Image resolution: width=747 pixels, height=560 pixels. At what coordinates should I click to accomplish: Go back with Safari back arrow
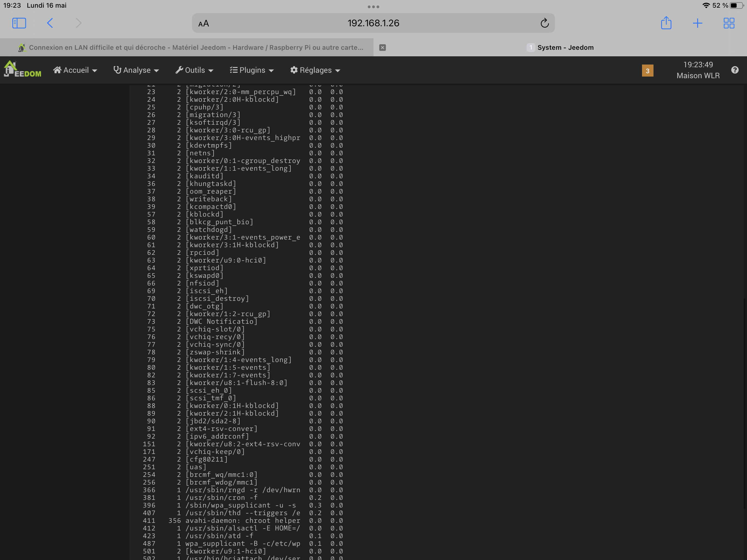point(50,23)
